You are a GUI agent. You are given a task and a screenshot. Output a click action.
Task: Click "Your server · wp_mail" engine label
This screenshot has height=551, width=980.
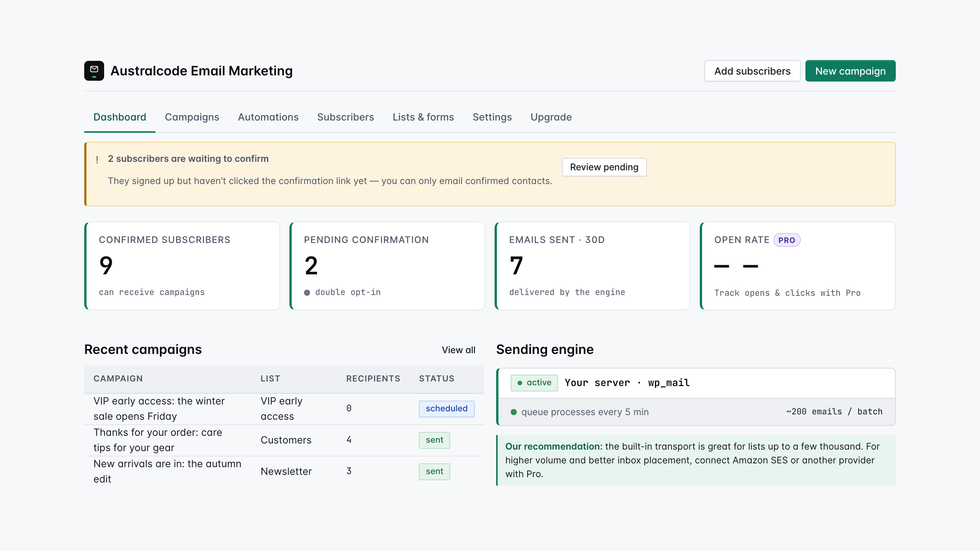point(627,383)
